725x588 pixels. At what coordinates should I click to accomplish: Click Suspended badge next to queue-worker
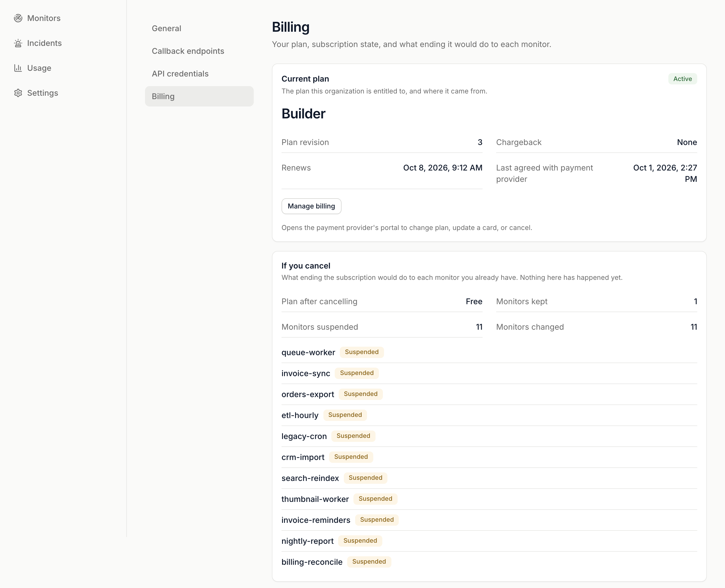[x=362, y=352]
